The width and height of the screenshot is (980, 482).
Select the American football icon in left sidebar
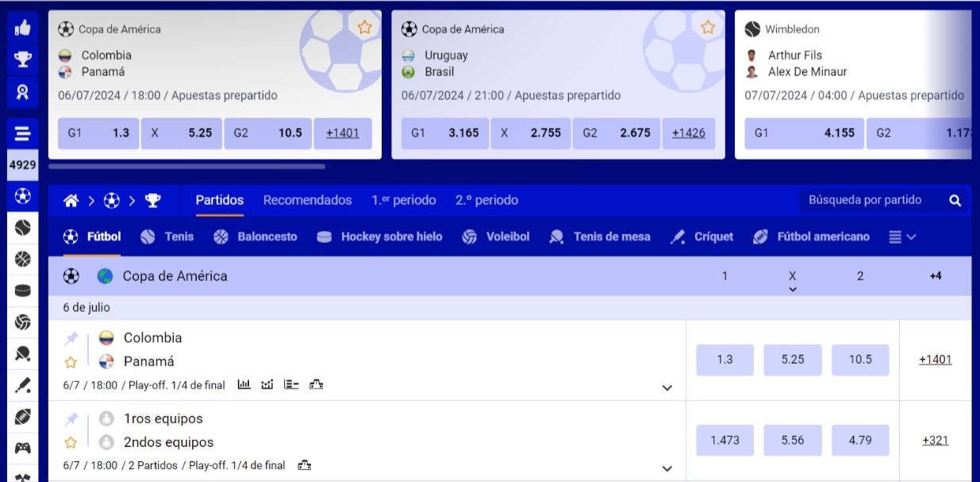(22, 417)
